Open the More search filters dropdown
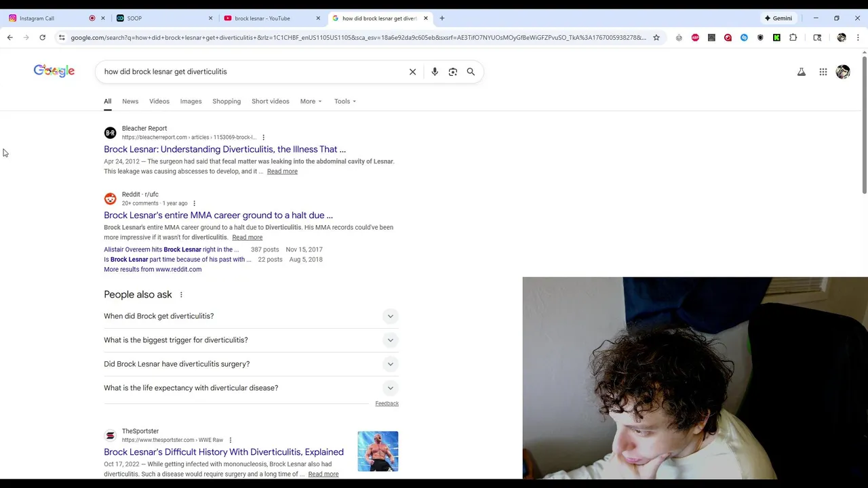 [x=311, y=101]
